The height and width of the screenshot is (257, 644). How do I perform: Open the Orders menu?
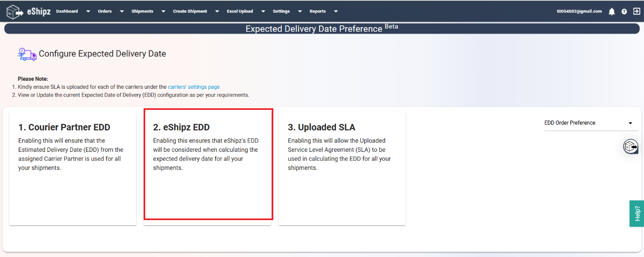[x=105, y=11]
